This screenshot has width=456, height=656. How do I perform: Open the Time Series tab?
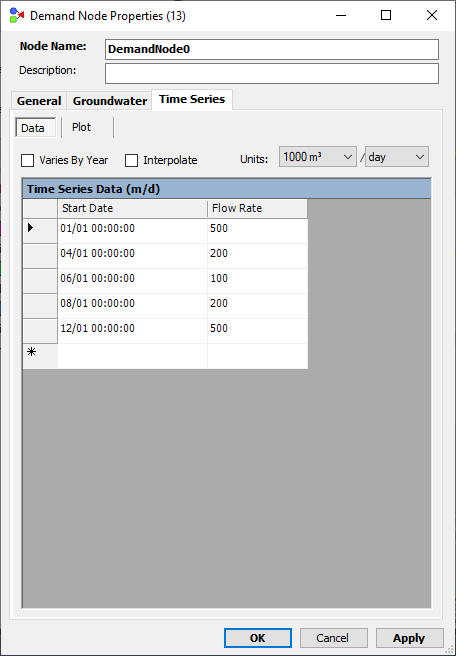[x=192, y=99]
